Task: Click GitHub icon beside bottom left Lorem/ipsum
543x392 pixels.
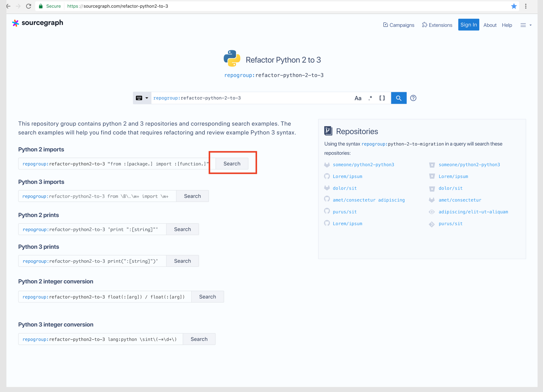Action: point(327,223)
